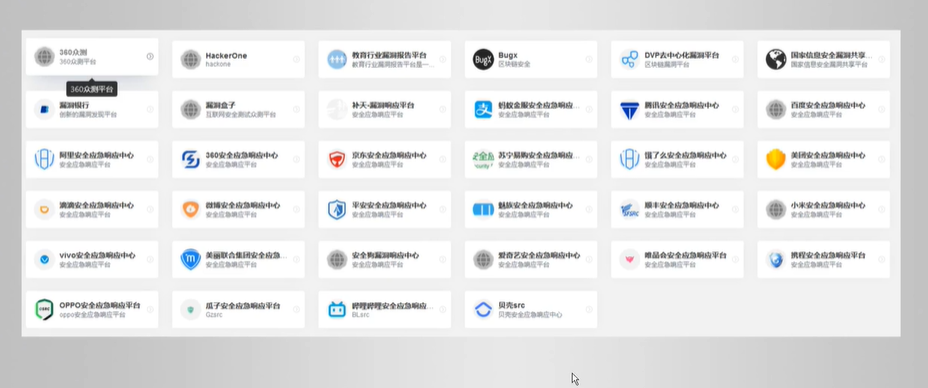Click the 'oppo安全应急响应平台' subtitle text
This screenshot has height=388, width=928.
point(92,315)
